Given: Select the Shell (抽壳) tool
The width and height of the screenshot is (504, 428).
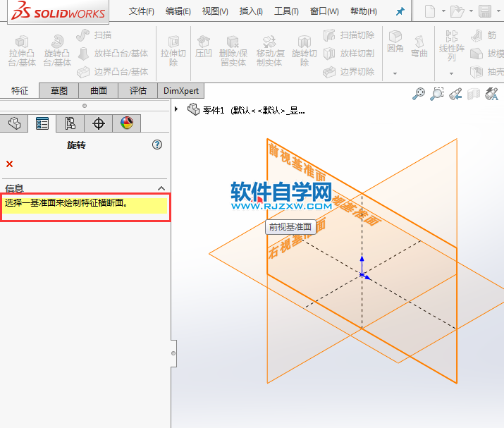Looking at the screenshot, I should pos(486,72).
